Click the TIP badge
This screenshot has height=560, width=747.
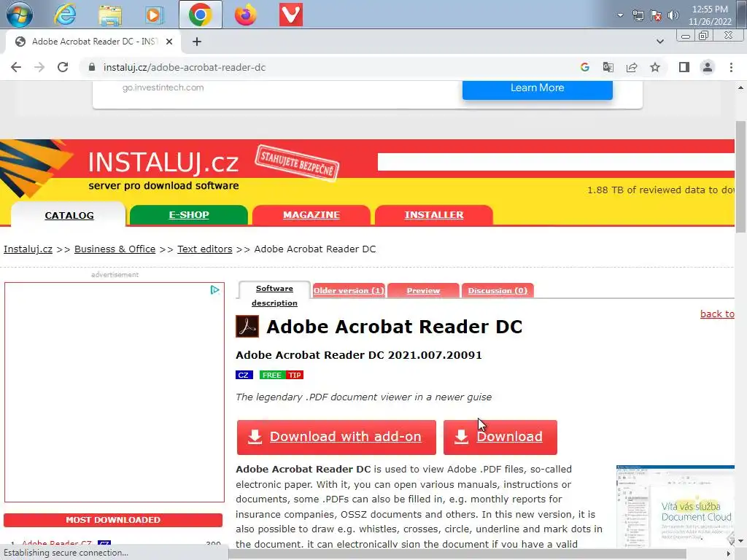pos(295,376)
